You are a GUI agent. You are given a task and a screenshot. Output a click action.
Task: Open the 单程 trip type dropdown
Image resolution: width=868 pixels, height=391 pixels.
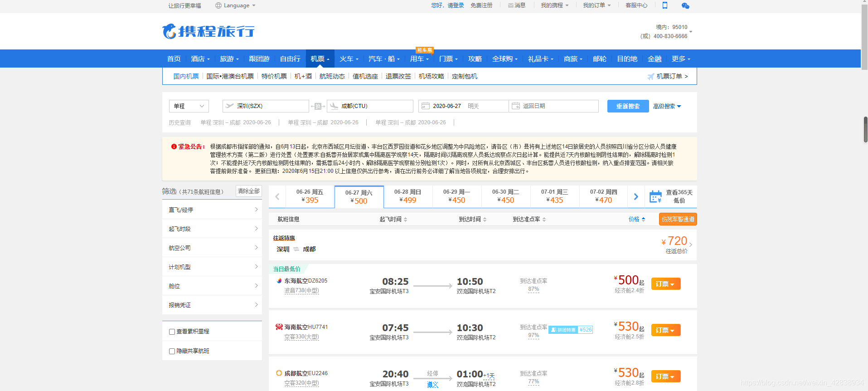pyautogui.click(x=189, y=106)
